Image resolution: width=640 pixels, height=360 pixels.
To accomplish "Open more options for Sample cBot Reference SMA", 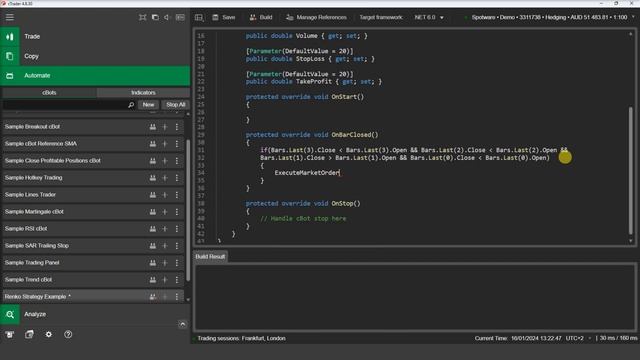I will pos(177,144).
